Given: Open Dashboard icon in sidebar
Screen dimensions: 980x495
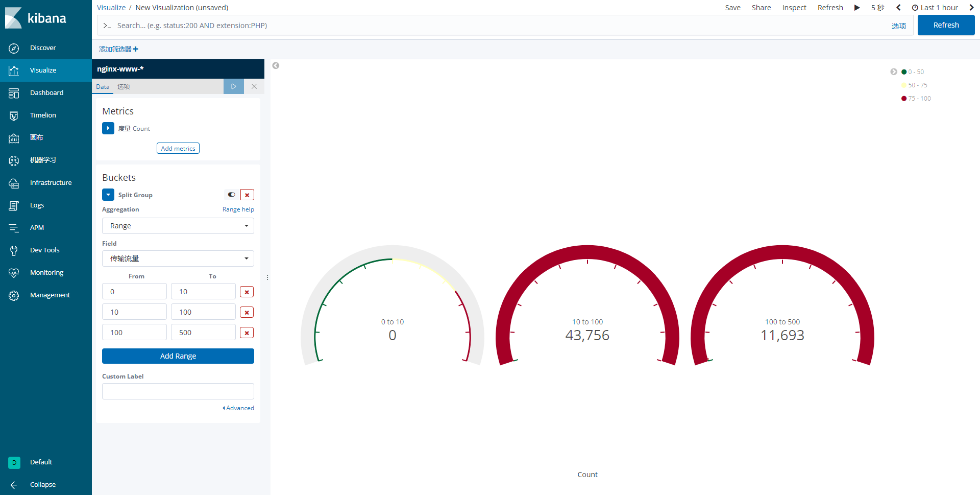Looking at the screenshot, I should tap(14, 93).
